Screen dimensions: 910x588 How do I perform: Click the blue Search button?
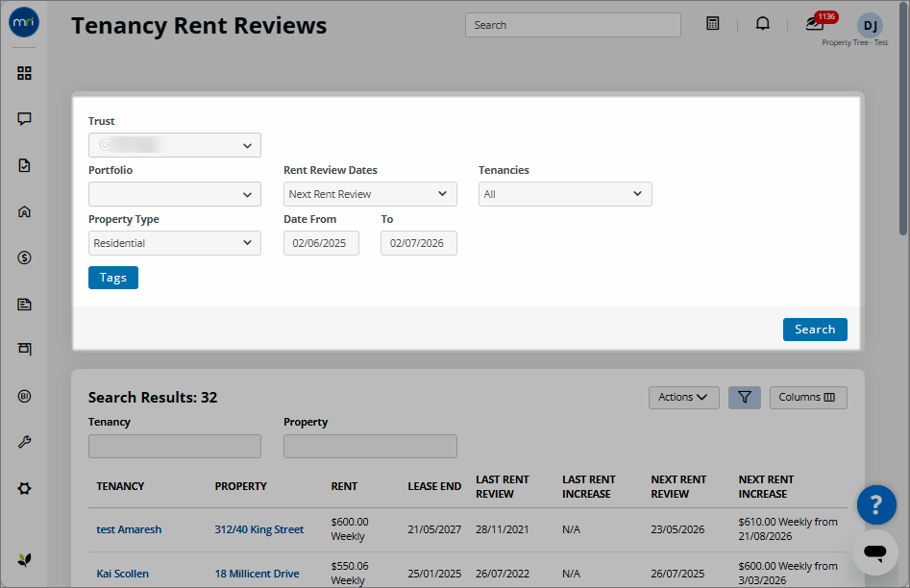815,330
